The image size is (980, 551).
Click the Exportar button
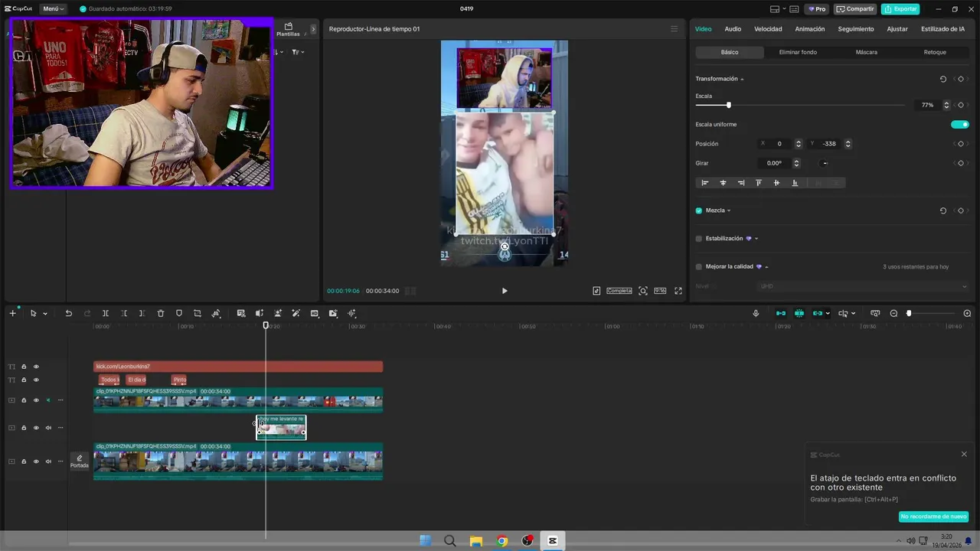coord(900,9)
